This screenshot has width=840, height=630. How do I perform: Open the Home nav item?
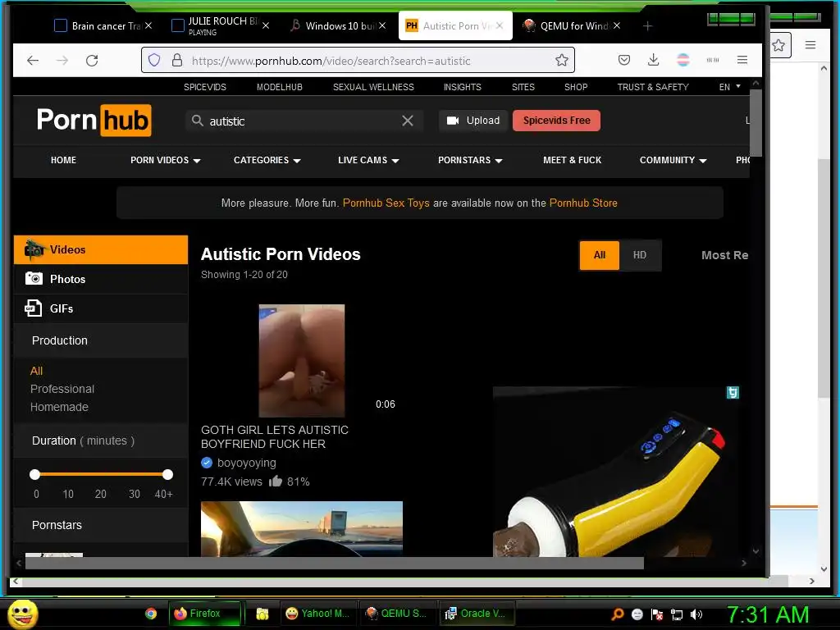coord(63,160)
